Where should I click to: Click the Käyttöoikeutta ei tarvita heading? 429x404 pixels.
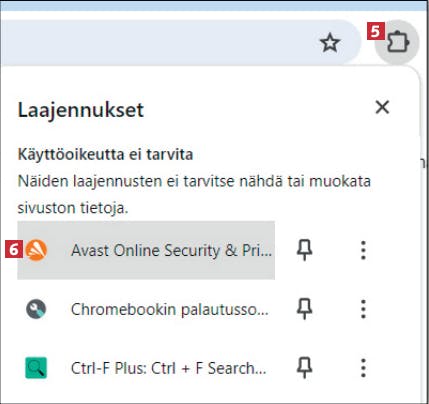[x=105, y=155]
